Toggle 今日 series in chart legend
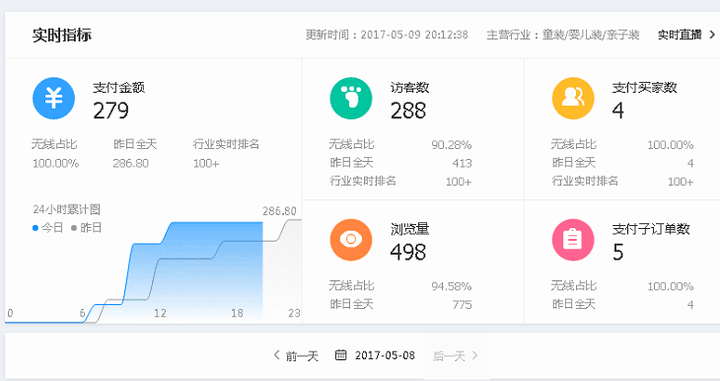 tap(48, 228)
